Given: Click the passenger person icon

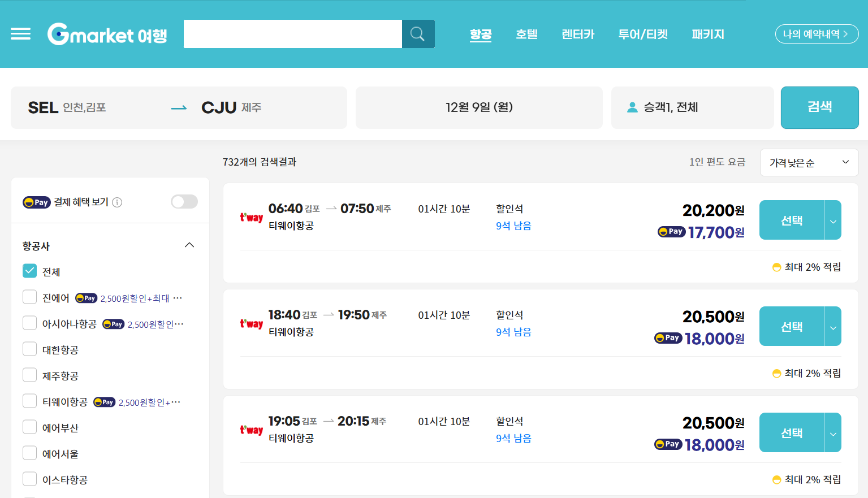Looking at the screenshot, I should tap(632, 107).
